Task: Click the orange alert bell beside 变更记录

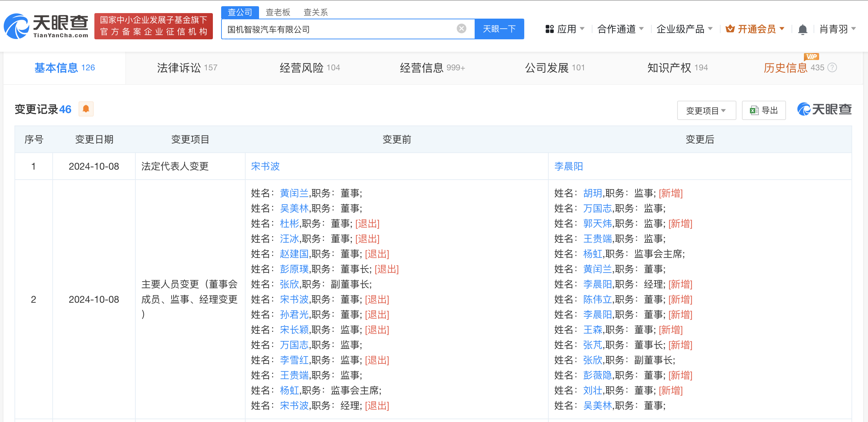Action: (x=86, y=109)
